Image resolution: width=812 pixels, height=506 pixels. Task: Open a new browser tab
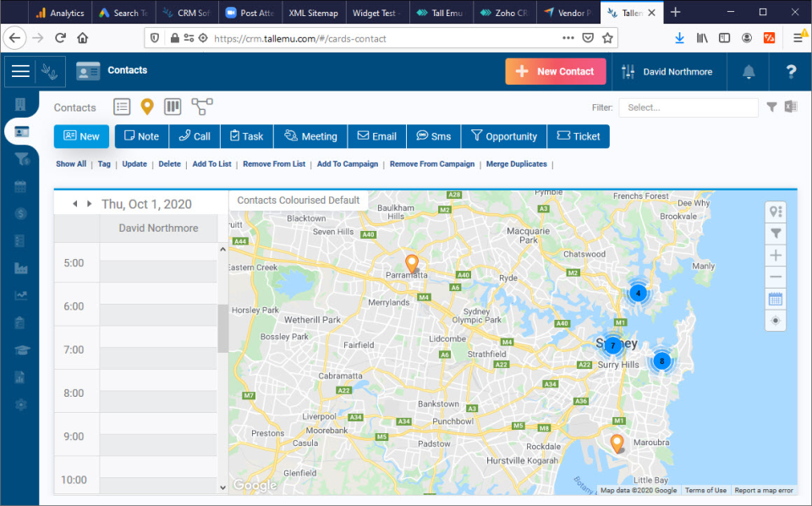coord(675,13)
